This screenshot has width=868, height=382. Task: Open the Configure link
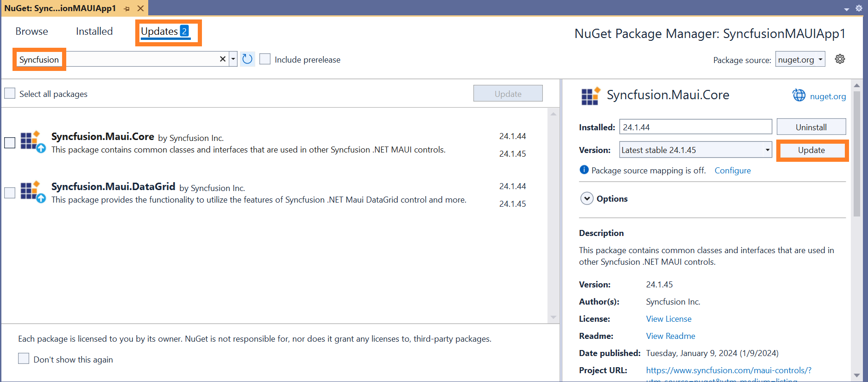click(733, 170)
